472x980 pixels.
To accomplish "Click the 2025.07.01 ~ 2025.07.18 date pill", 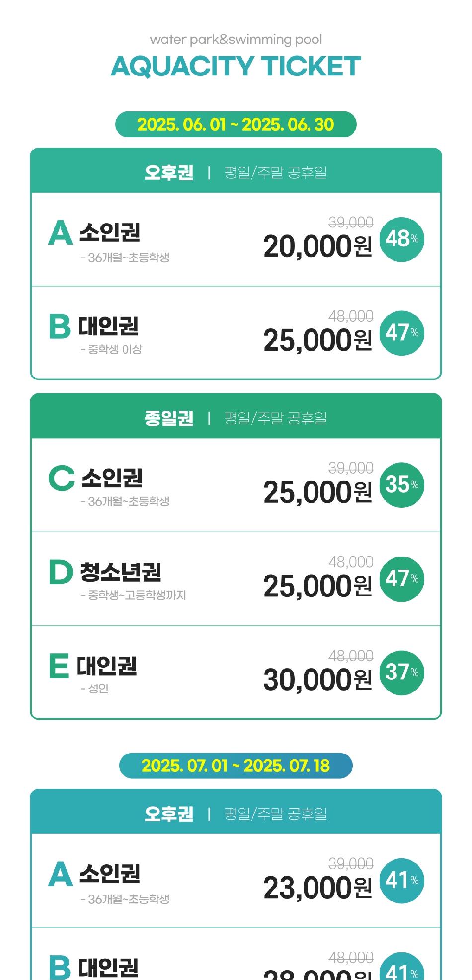I will pos(236,766).
